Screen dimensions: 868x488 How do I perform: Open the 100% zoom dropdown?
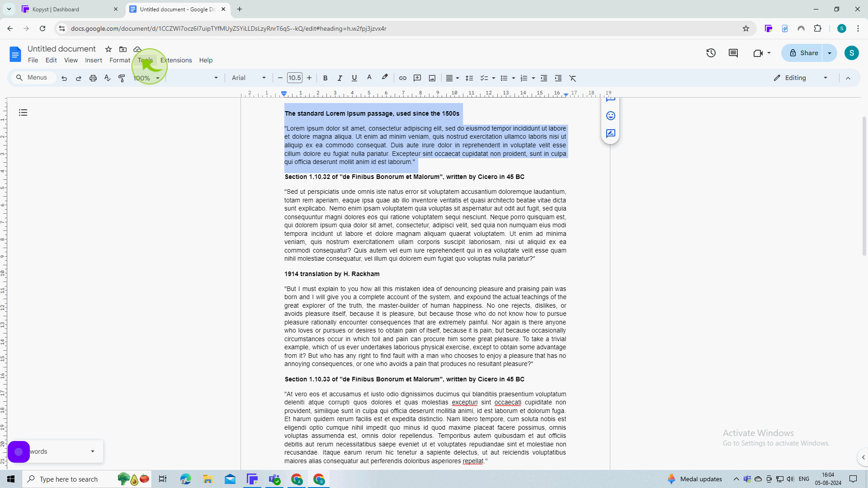tap(146, 78)
